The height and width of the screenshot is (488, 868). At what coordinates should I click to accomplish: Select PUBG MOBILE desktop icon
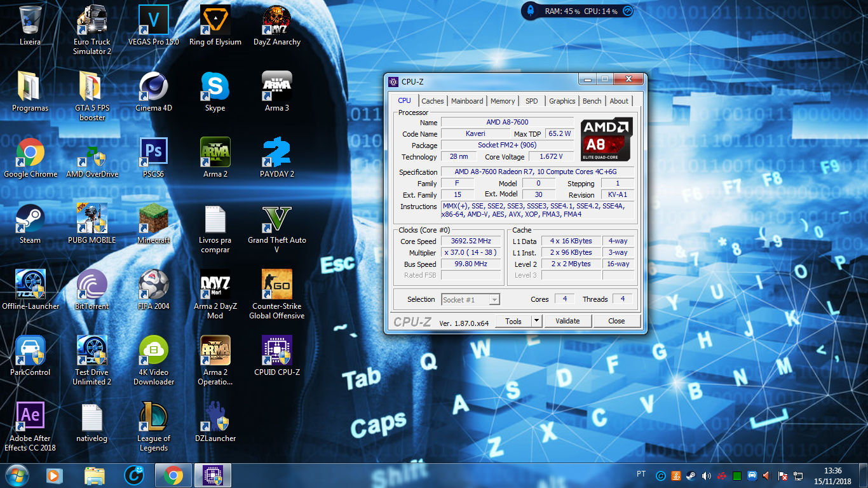click(x=92, y=224)
